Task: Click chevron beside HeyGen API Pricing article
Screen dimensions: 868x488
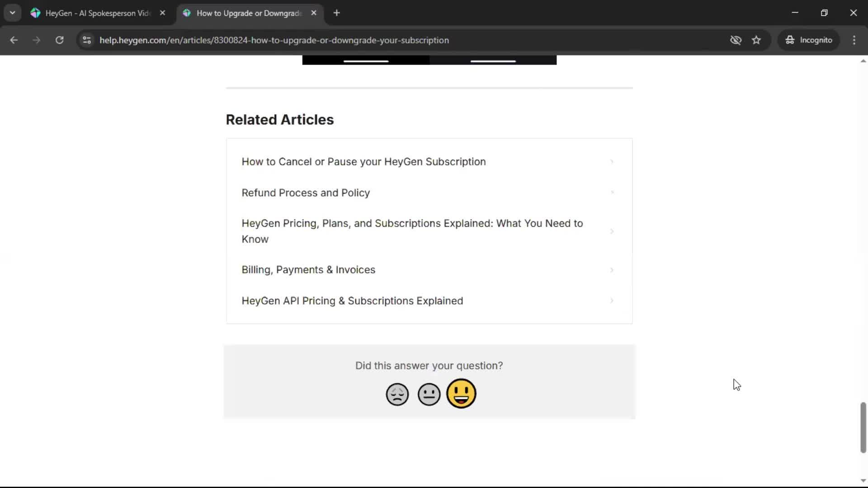Action: click(612, 300)
